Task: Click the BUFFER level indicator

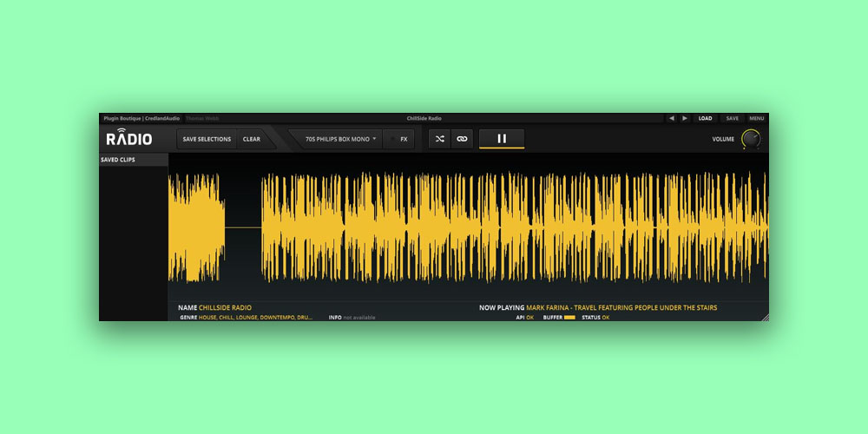Action: coord(569,318)
